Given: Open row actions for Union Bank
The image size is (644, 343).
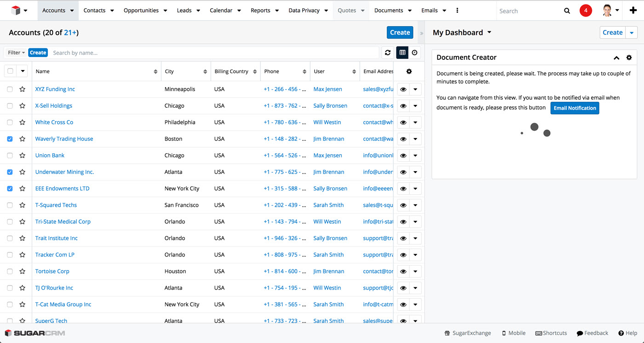Looking at the screenshot, I should pyautogui.click(x=415, y=156).
